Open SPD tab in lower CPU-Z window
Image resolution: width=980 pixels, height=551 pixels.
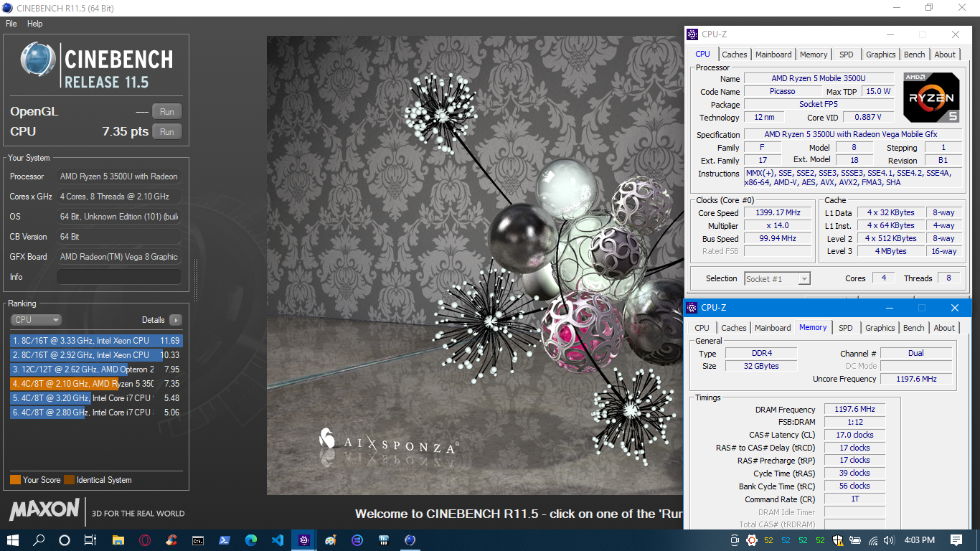pyautogui.click(x=846, y=328)
